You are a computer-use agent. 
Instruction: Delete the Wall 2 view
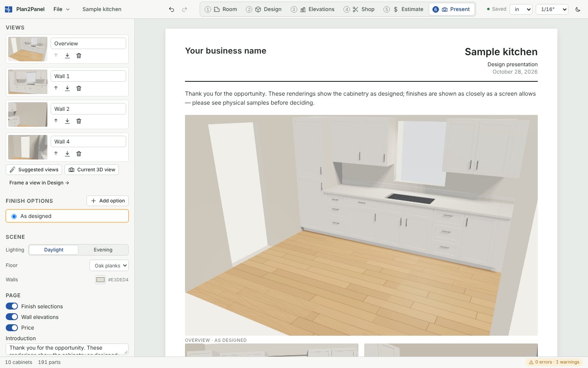point(79,121)
